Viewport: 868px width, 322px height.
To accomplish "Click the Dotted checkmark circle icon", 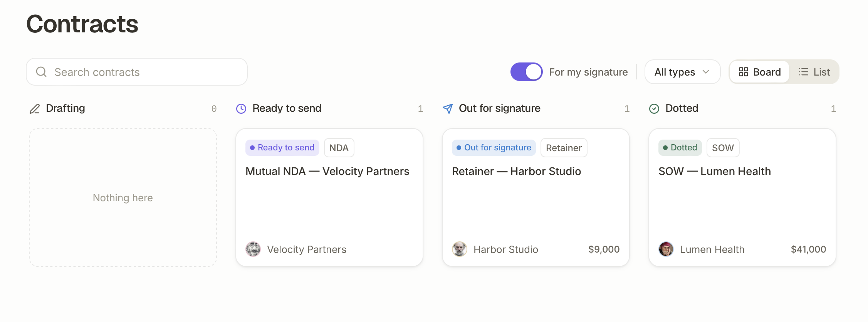I will coord(654,109).
